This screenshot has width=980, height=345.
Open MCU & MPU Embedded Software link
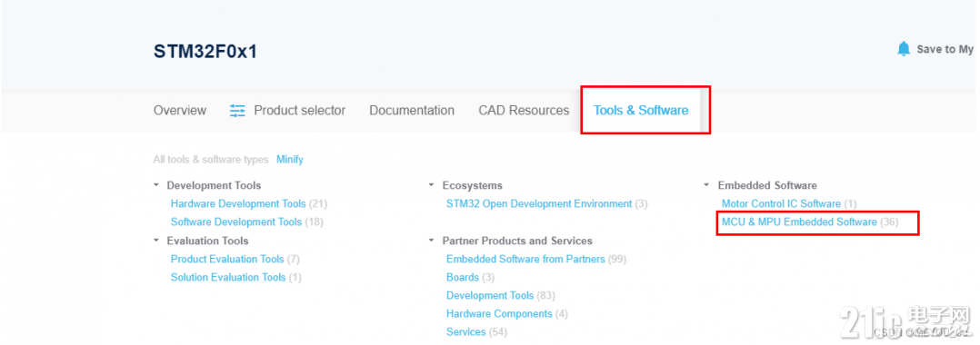[x=799, y=222]
